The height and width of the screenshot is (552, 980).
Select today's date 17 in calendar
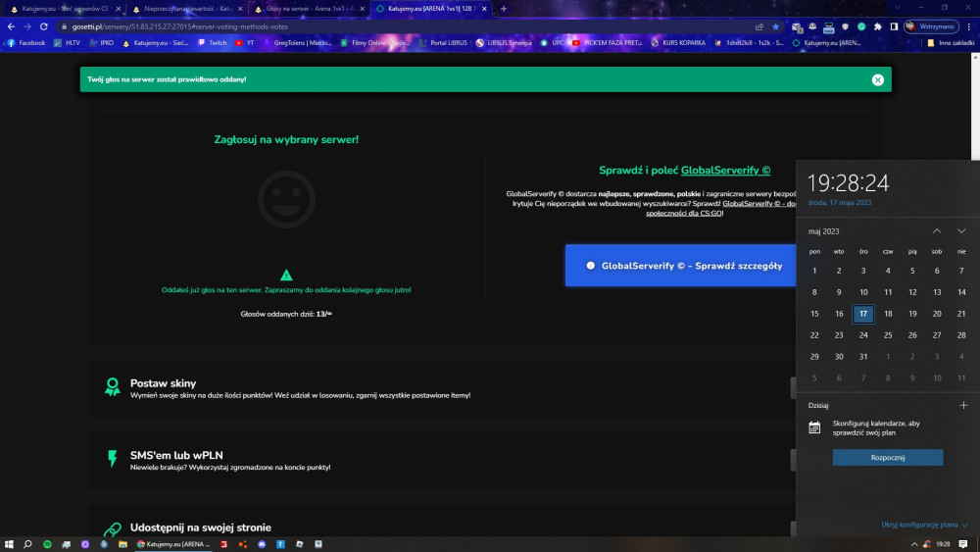click(863, 314)
